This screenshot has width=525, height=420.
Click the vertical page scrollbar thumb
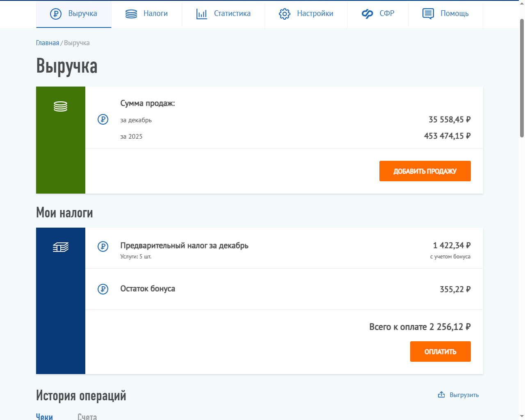(x=522, y=78)
